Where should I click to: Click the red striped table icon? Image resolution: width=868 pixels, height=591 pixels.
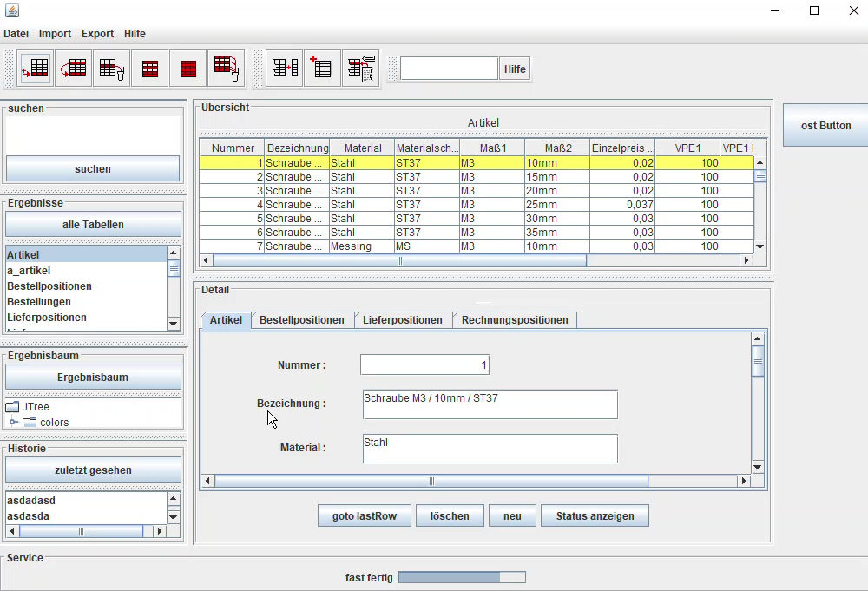(x=150, y=69)
